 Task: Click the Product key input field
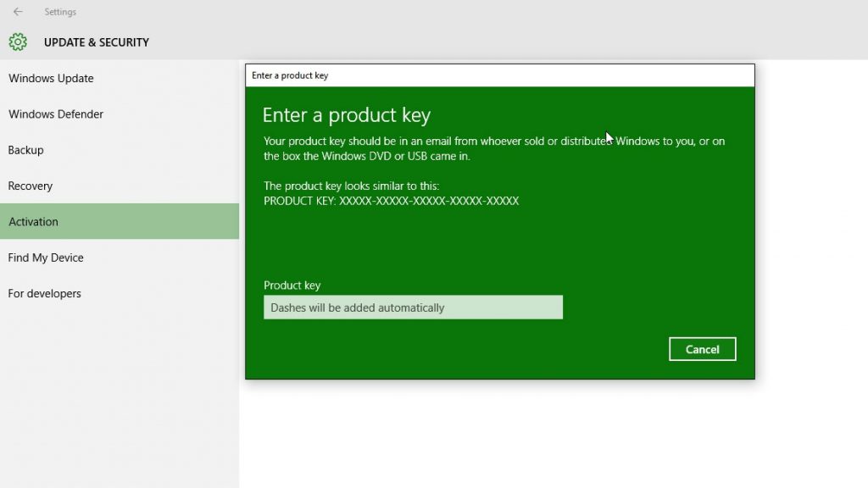pyautogui.click(x=413, y=307)
